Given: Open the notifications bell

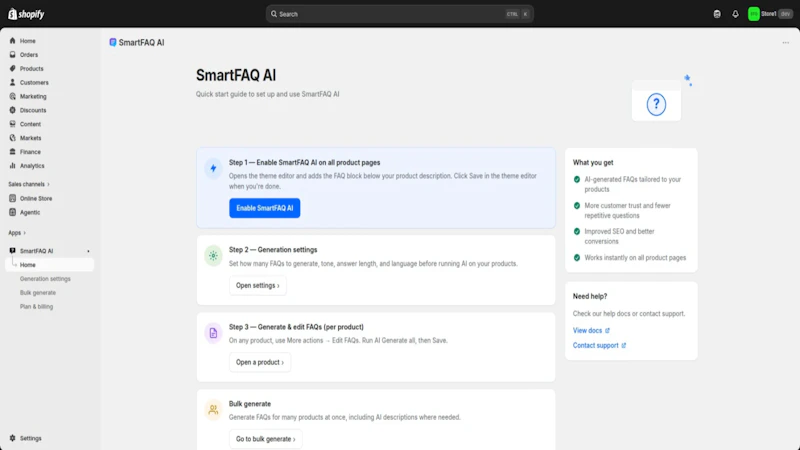Looking at the screenshot, I should click(735, 14).
